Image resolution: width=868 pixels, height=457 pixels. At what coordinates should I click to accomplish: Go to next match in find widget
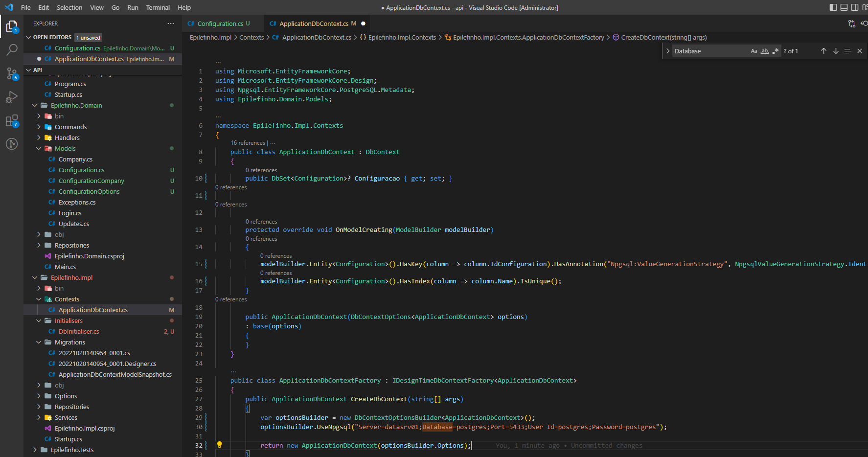pyautogui.click(x=836, y=51)
